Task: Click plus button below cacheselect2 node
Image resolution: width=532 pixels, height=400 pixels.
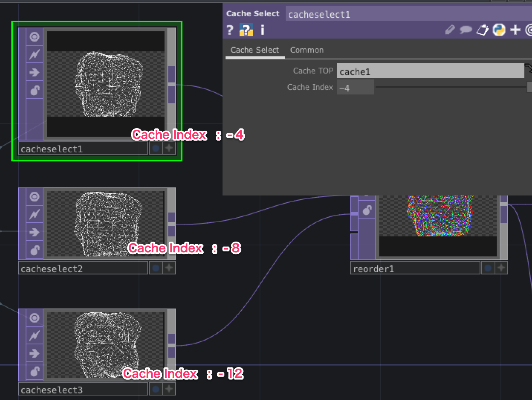Action: pos(169,268)
